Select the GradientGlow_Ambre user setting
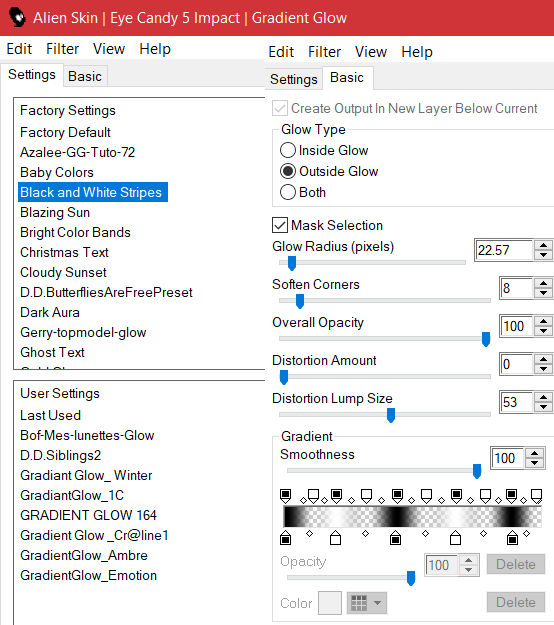Viewport: 554px width, 625px height. pos(84,555)
